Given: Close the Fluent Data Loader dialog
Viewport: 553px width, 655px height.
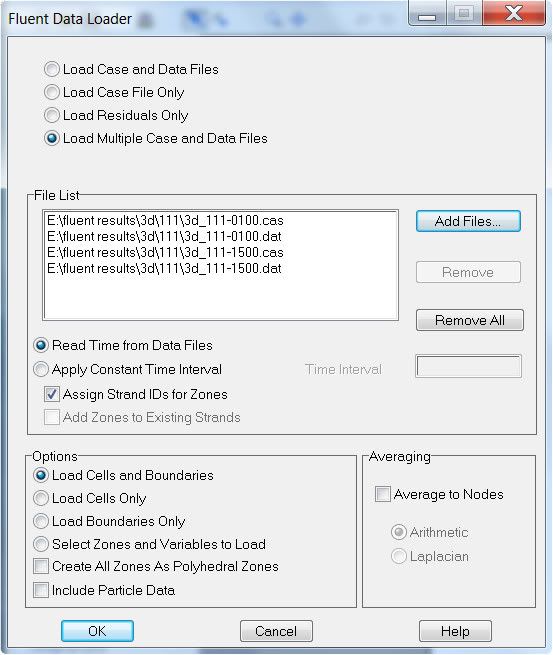Looking at the screenshot, I should (514, 13).
